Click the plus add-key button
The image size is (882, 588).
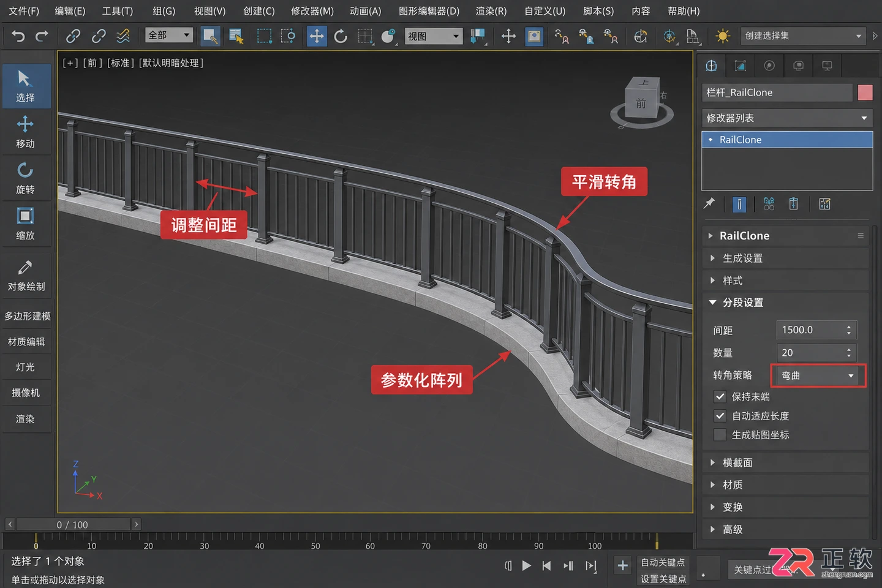coord(622,566)
